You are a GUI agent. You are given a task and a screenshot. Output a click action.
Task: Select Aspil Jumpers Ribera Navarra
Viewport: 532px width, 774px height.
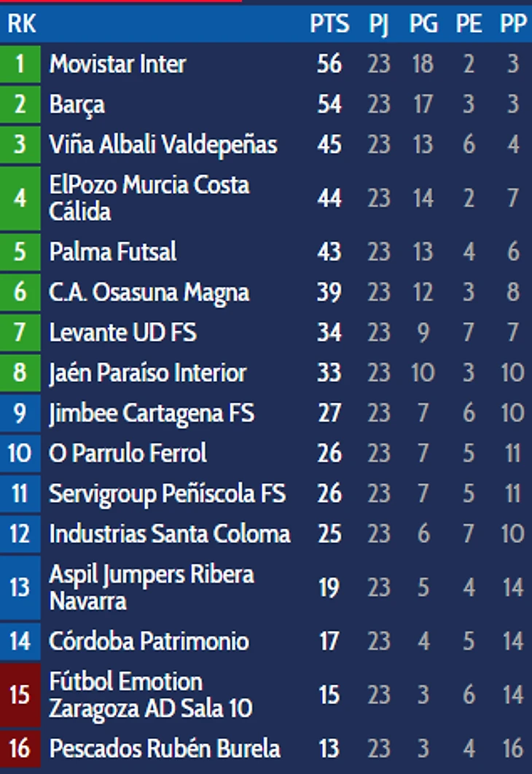[x=151, y=587]
